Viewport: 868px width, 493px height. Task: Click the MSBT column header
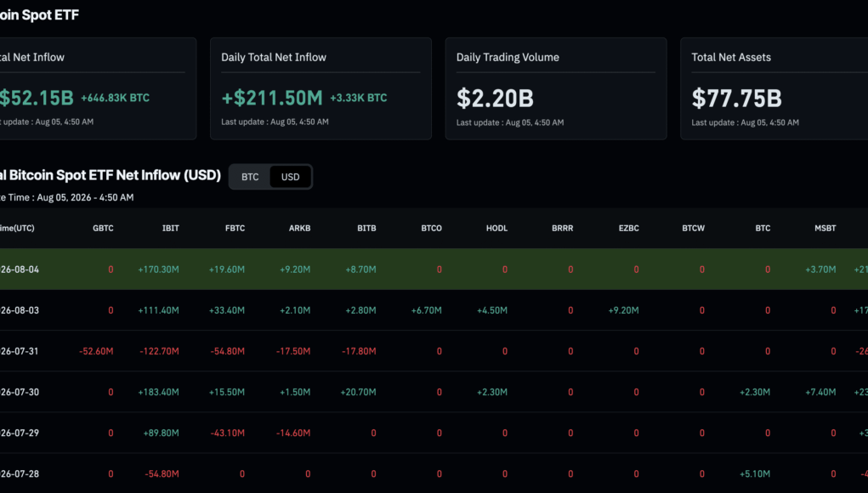[x=825, y=228]
